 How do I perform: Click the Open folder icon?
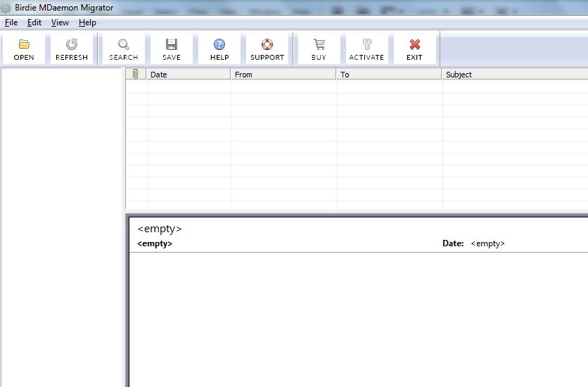[x=24, y=44]
